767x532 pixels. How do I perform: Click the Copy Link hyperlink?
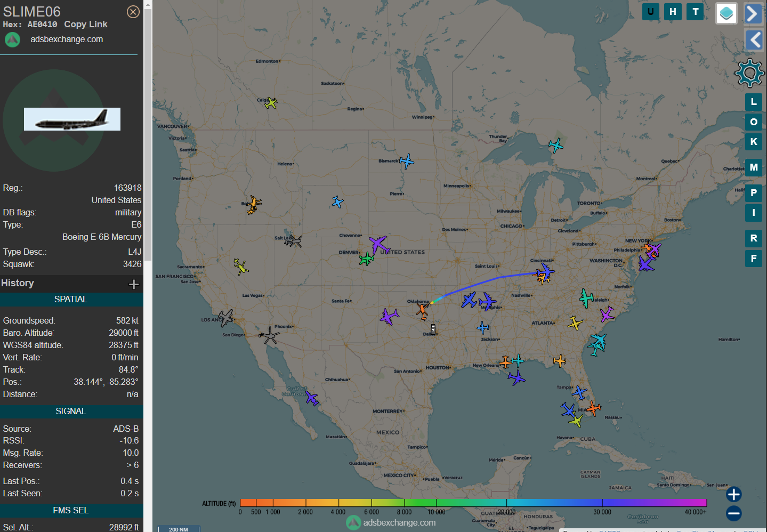(86, 24)
